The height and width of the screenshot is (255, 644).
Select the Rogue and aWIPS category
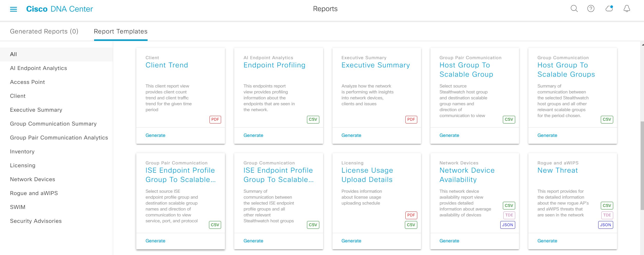tap(34, 193)
